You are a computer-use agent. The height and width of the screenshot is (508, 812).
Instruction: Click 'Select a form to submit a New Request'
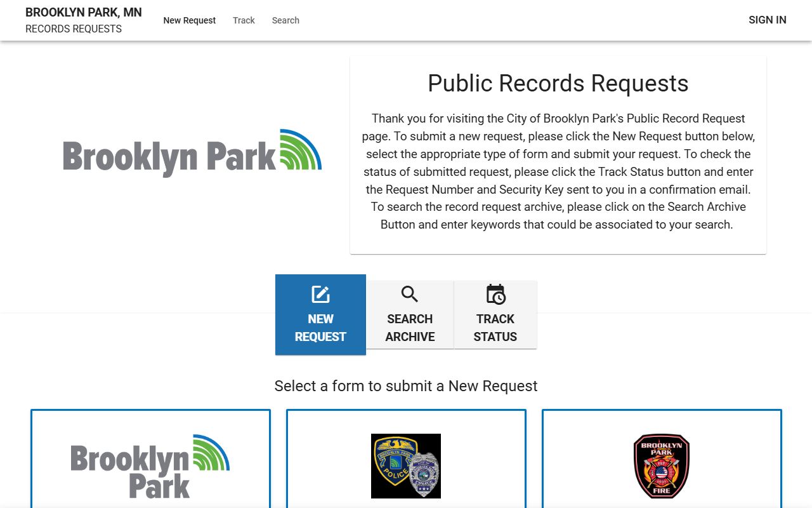coord(406,386)
